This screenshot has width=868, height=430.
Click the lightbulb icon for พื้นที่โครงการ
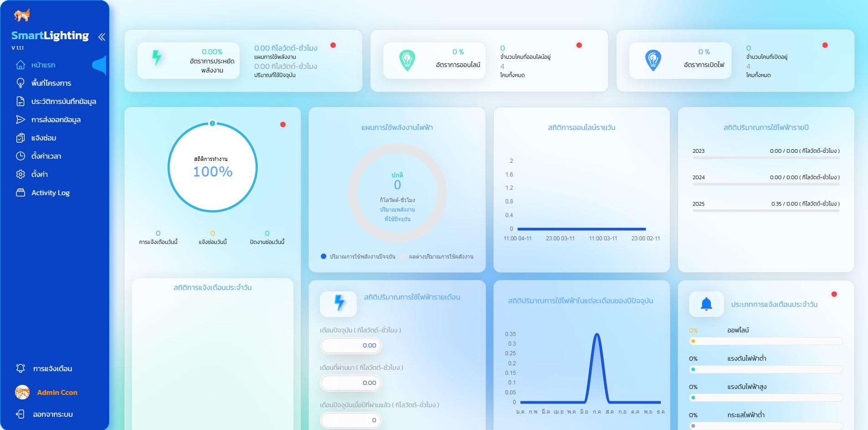pos(21,83)
